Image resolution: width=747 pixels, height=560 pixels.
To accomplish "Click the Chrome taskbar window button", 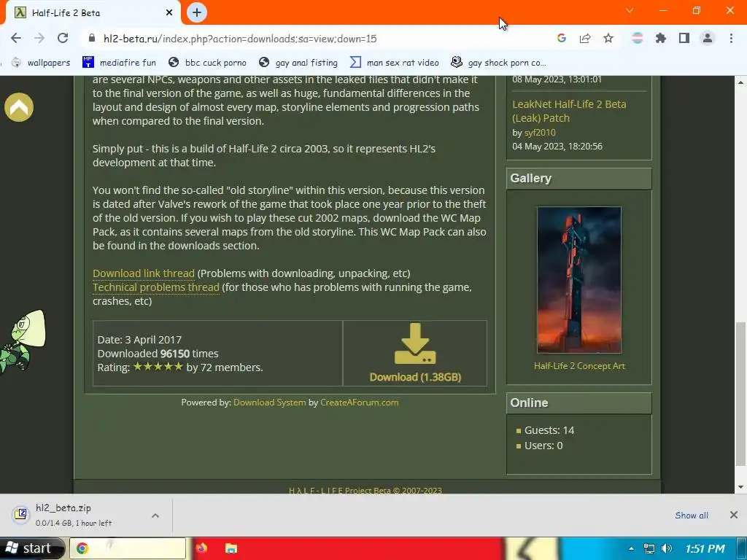I will pyautogui.click(x=128, y=548).
